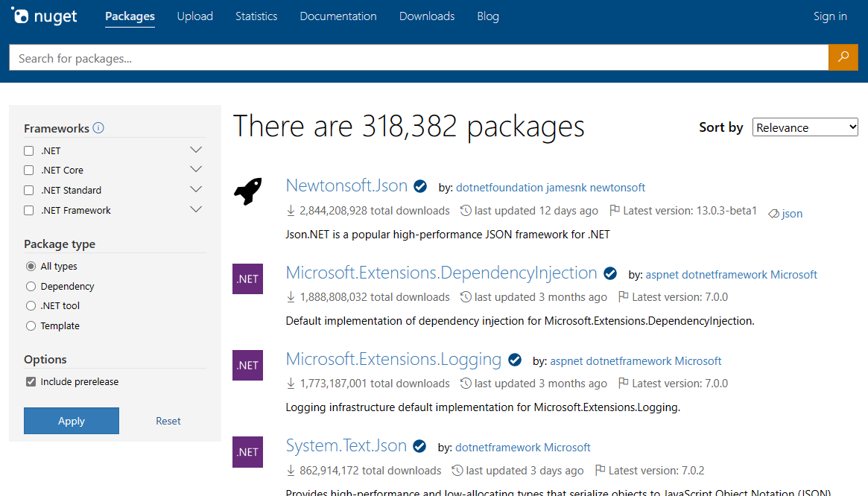
Task: Click verified checkmark beside Microsoft.Extensions.DependencyInjection
Action: 610,273
